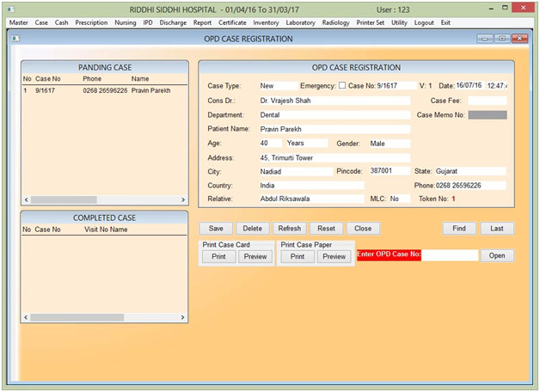Click the app icon in the main title bar
Screen dimensions: 540x392
coord(9,9)
